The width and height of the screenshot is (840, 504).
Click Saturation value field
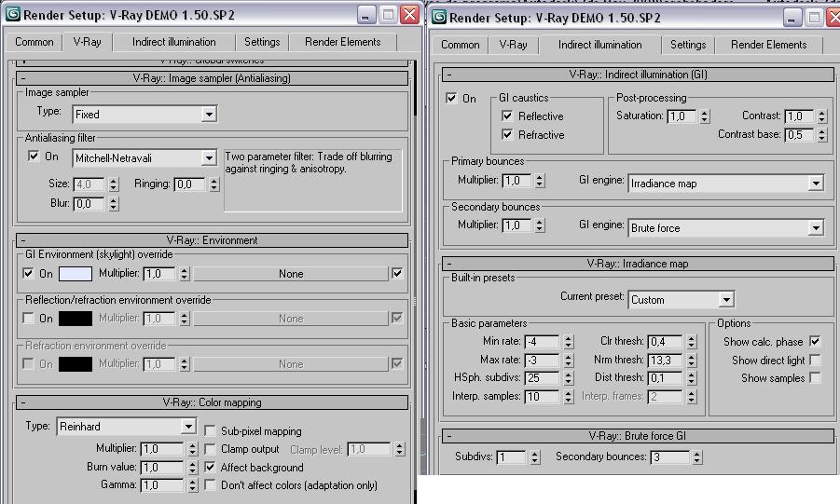682,116
